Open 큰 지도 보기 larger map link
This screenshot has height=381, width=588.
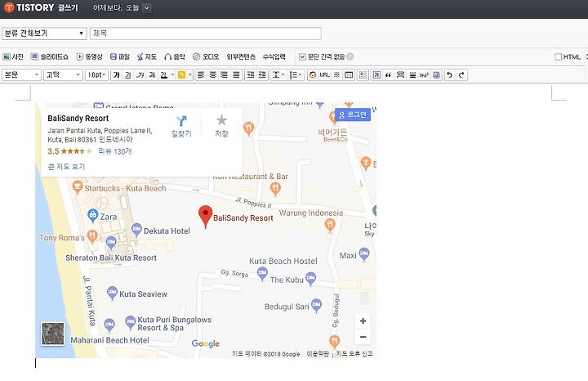tap(67, 166)
